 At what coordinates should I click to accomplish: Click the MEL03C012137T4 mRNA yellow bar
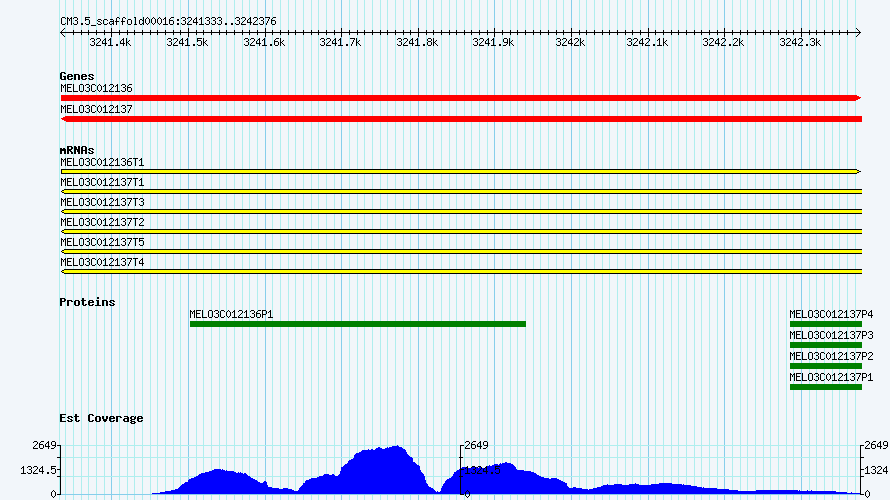click(x=461, y=272)
